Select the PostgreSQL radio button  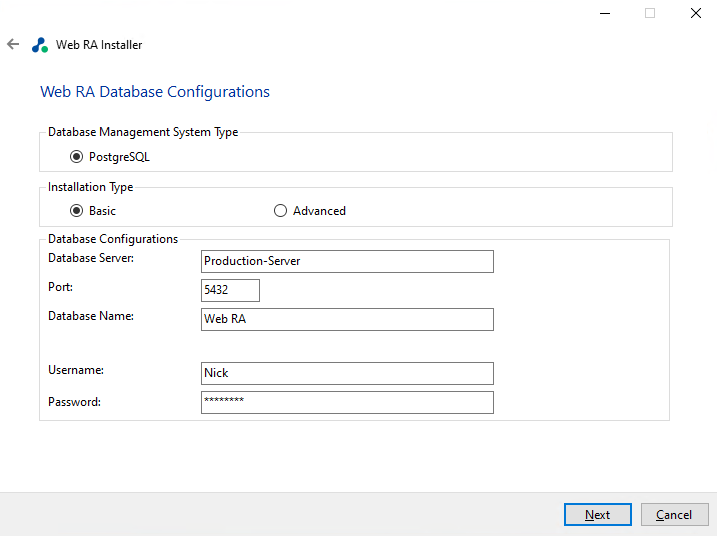pos(77,157)
